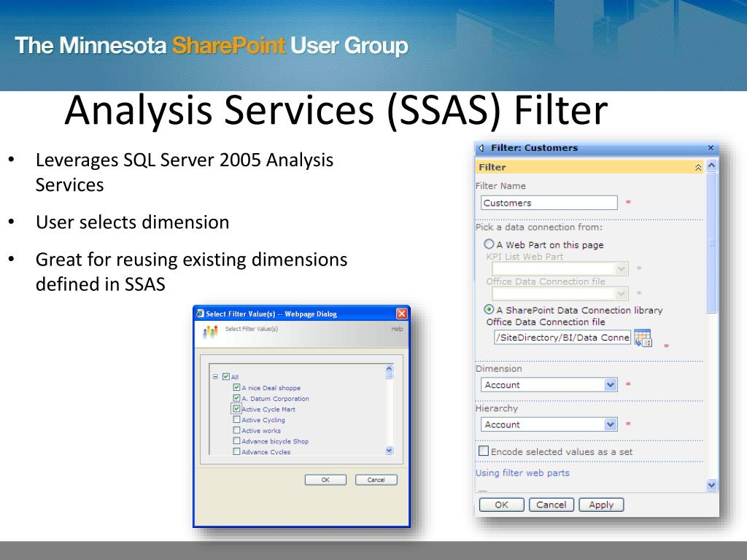Click the tool pane scroll up arrow

(x=712, y=166)
